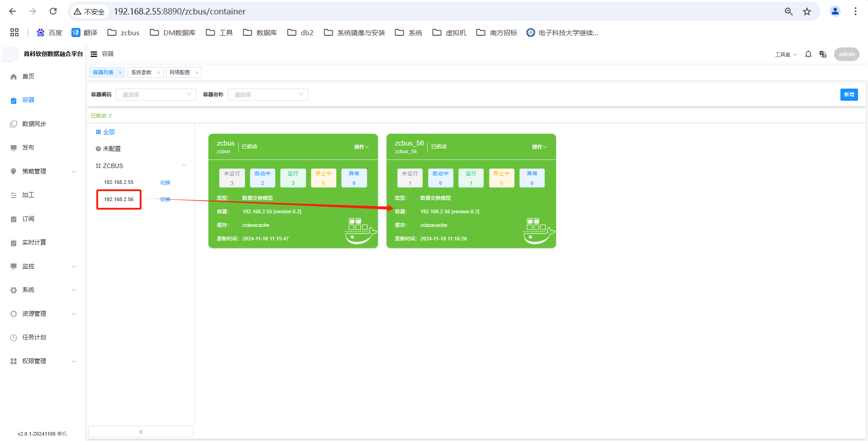This screenshot has width=868, height=441.
Task: Click the translate icon beside the bell
Action: 823,54
